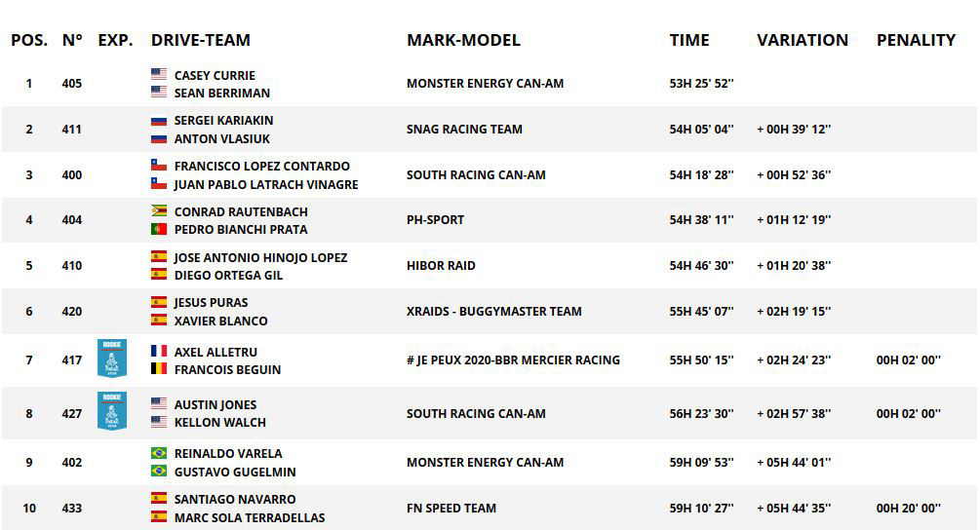Viewport: 980px width, 530px height.
Task: Click the Rookie badge for car 427
Action: tap(112, 411)
